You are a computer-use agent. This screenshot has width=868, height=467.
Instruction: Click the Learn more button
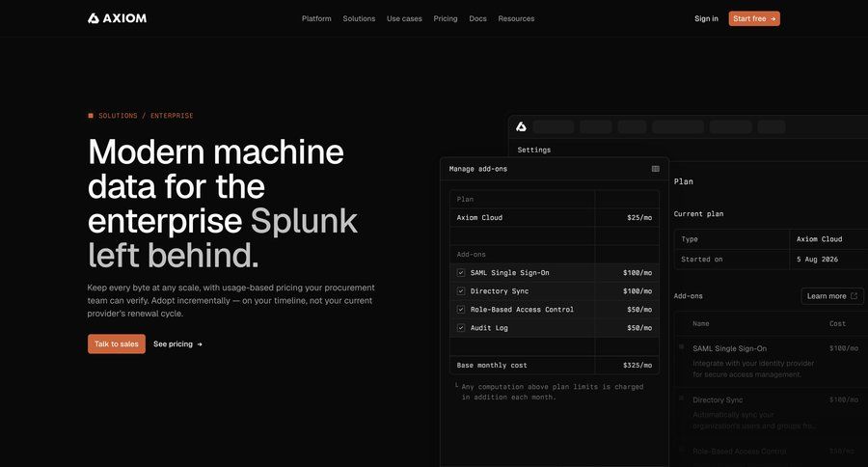[x=832, y=296]
